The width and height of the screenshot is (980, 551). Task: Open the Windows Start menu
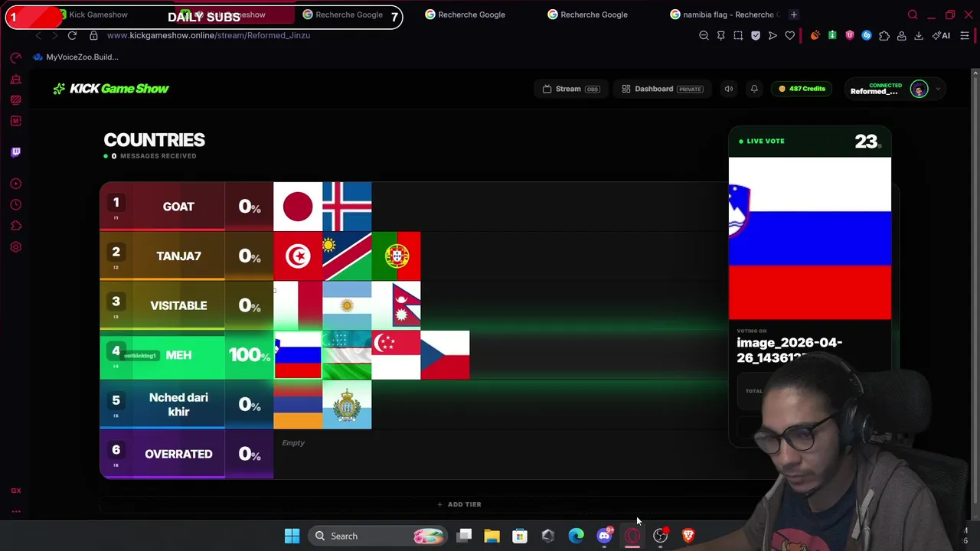[292, 536]
